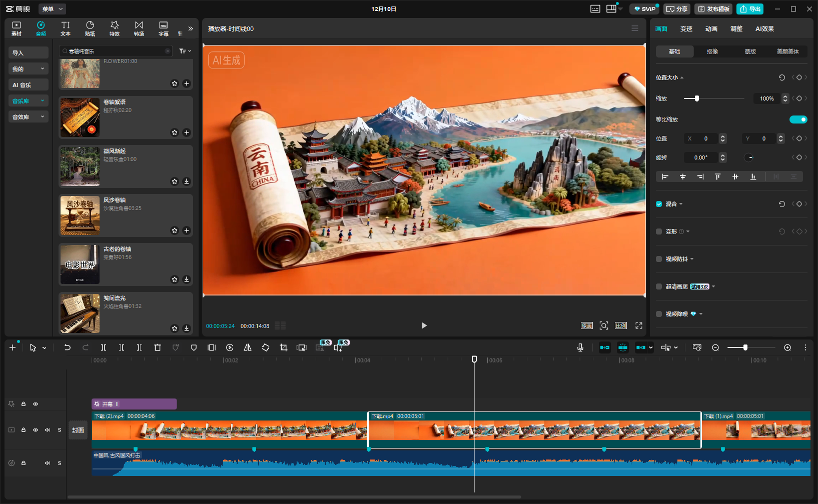Expand the 音效库 sound effects dropdown
The width and height of the screenshot is (818, 504).
click(28, 117)
